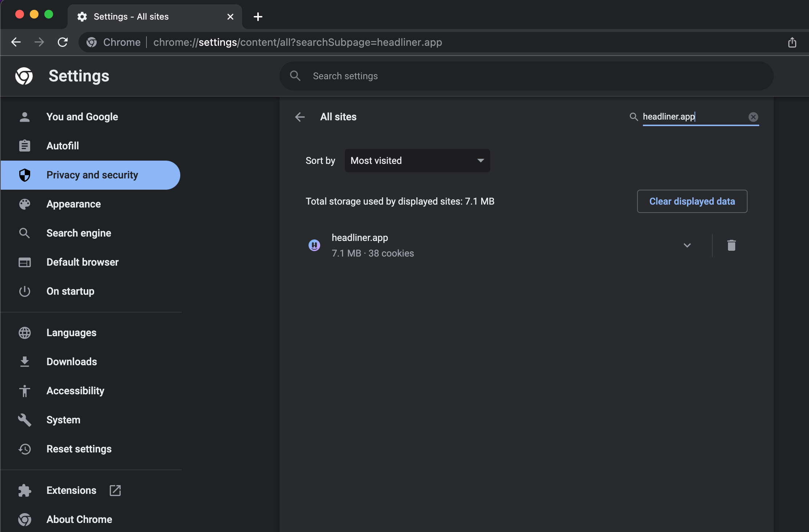This screenshot has height=532, width=809.
Task: Click the Reset settings history icon
Action: click(x=25, y=449)
